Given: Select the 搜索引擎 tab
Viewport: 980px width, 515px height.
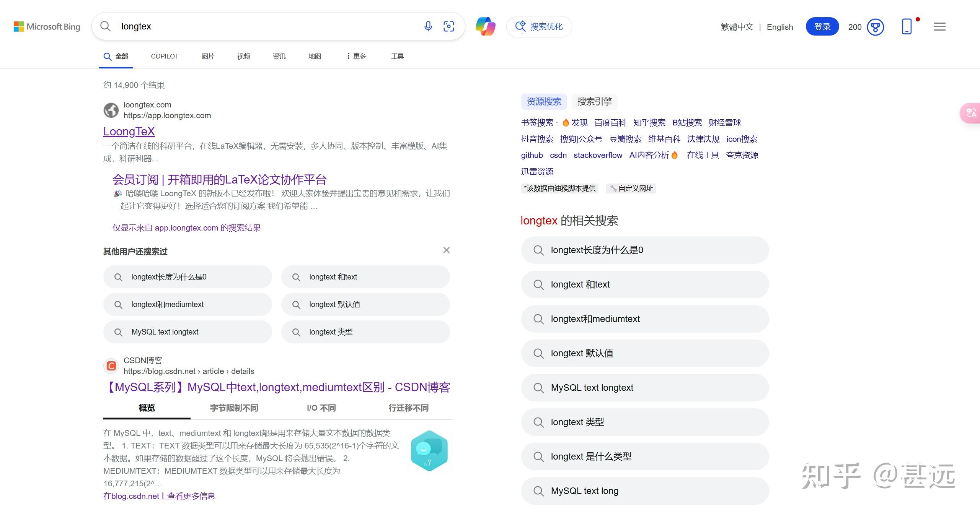Looking at the screenshot, I should pos(594,101).
